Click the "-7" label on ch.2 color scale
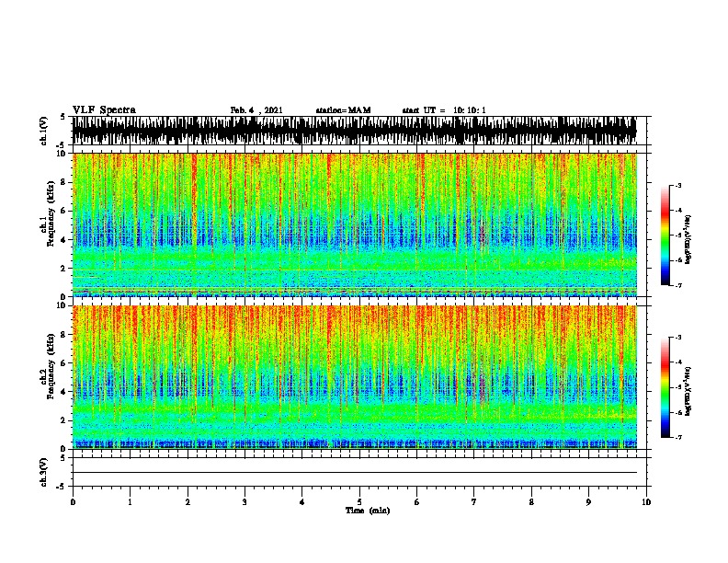The height and width of the screenshot is (563, 728). 677,438
